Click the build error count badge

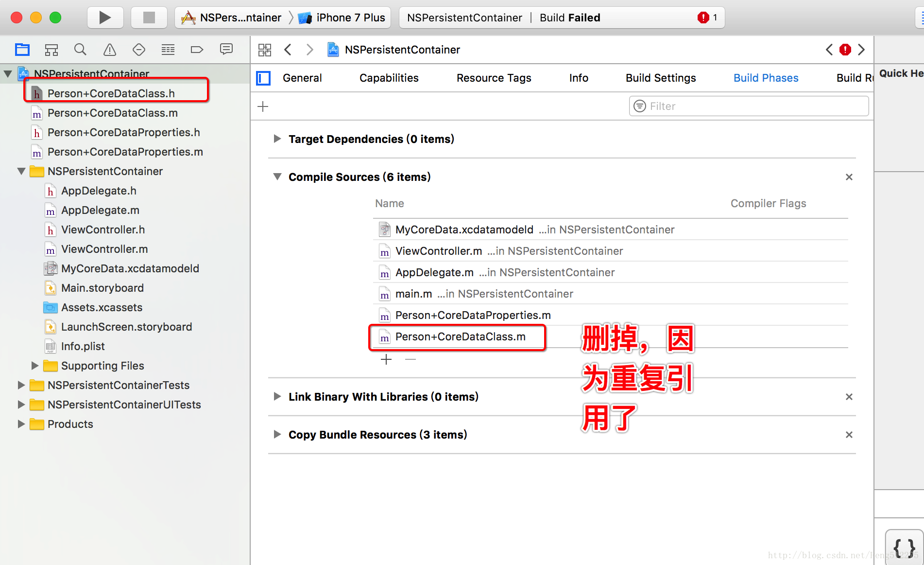point(708,18)
